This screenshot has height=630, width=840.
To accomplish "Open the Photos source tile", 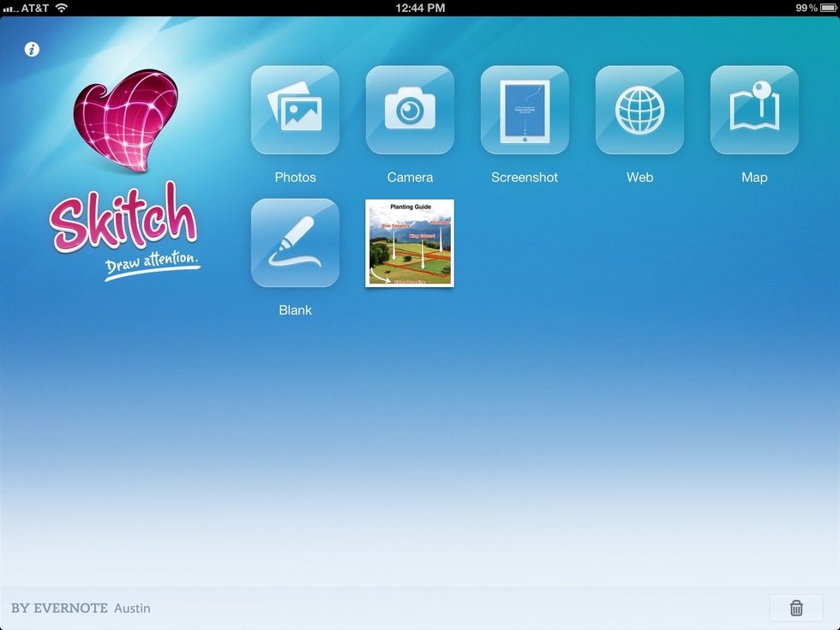I will point(295,110).
